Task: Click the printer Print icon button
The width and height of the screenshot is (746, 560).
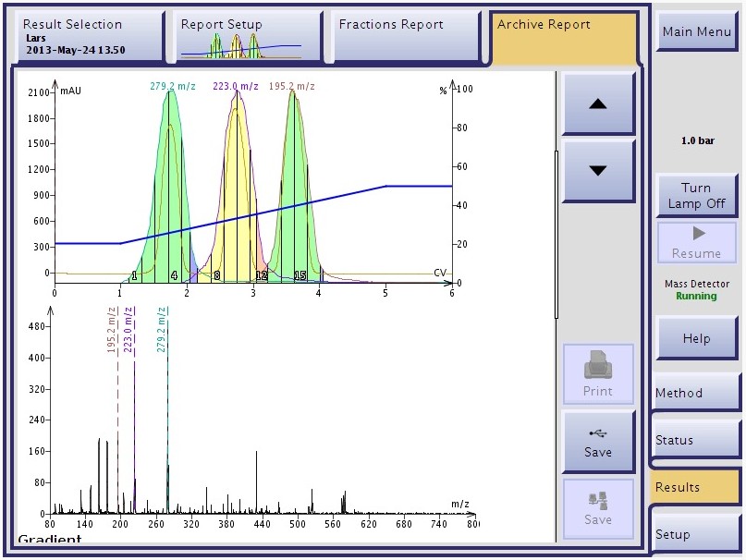Action: pyautogui.click(x=597, y=374)
